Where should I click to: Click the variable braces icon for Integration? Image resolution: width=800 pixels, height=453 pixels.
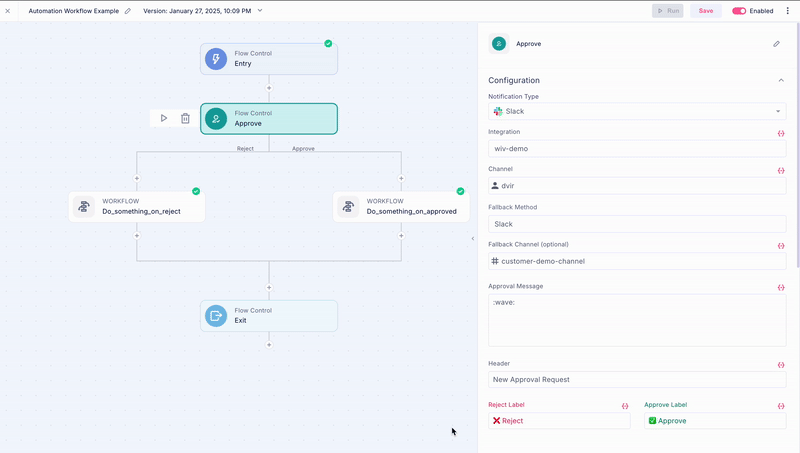click(x=781, y=133)
